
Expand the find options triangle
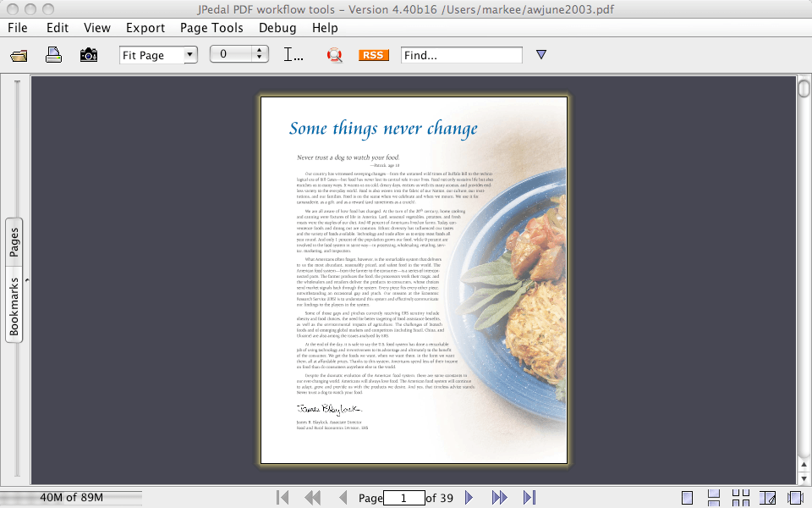tap(541, 55)
